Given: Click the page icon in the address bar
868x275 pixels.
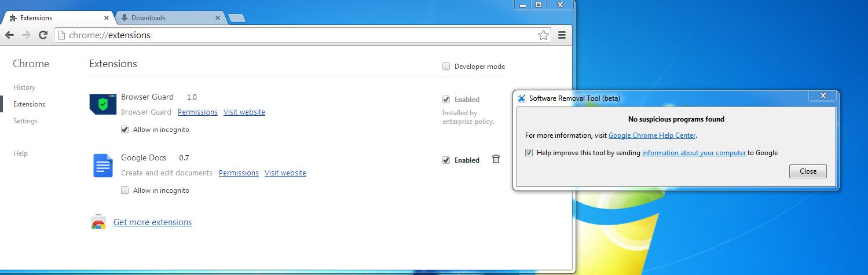Looking at the screenshot, I should point(61,35).
